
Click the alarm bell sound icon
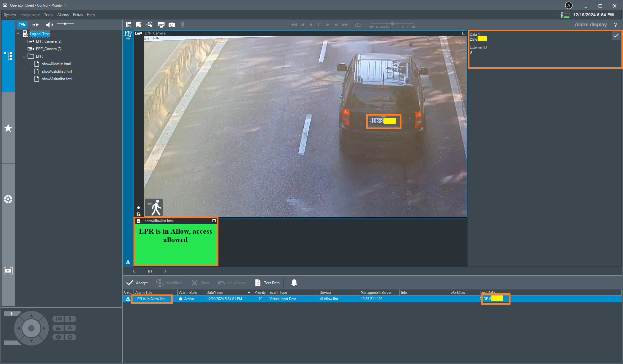pyautogui.click(x=294, y=283)
